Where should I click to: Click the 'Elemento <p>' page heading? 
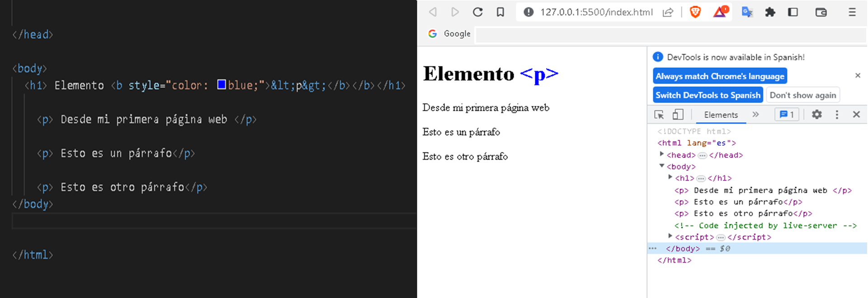pyautogui.click(x=491, y=74)
